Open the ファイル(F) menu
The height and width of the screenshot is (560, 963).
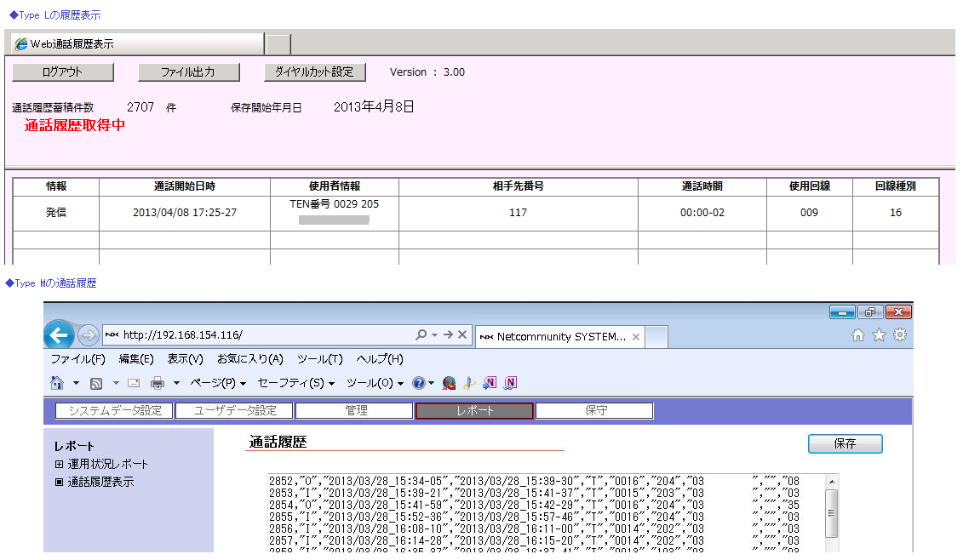tap(77, 359)
